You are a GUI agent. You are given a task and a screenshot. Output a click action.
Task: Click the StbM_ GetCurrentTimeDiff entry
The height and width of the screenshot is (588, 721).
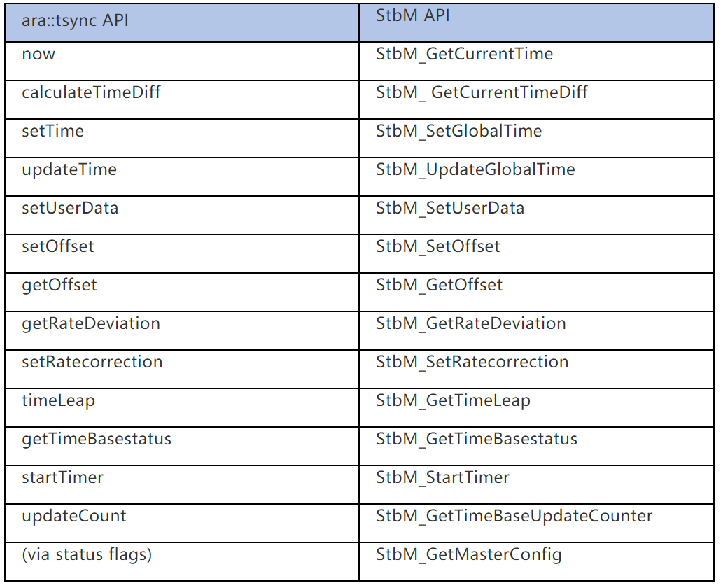tap(482, 92)
